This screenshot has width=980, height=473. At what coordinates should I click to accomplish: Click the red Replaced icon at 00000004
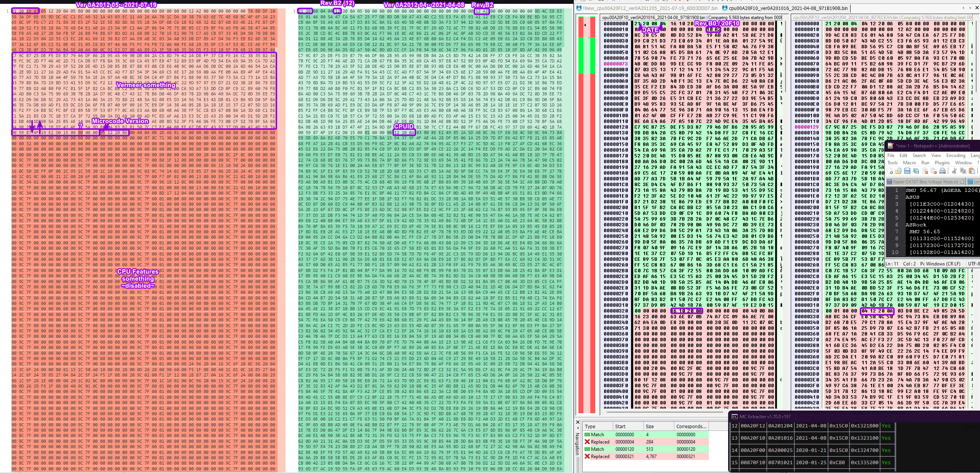587,442
